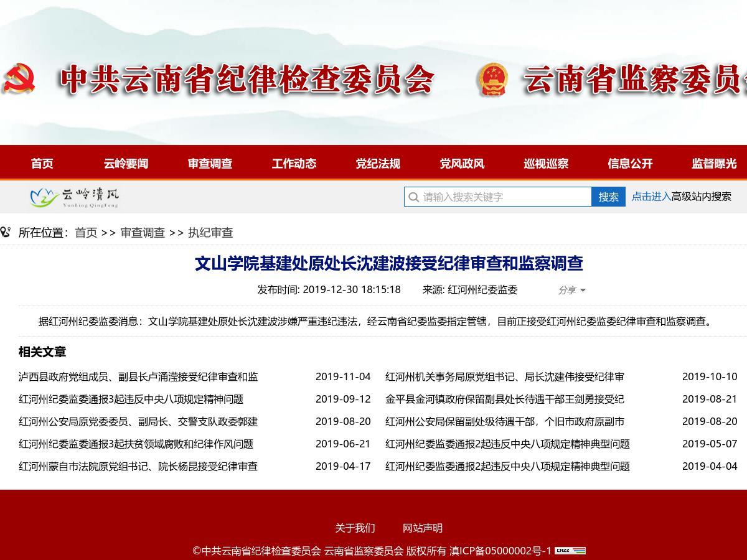
Task: Go to 党纪法规 in navigation bar
Action: tap(378, 164)
